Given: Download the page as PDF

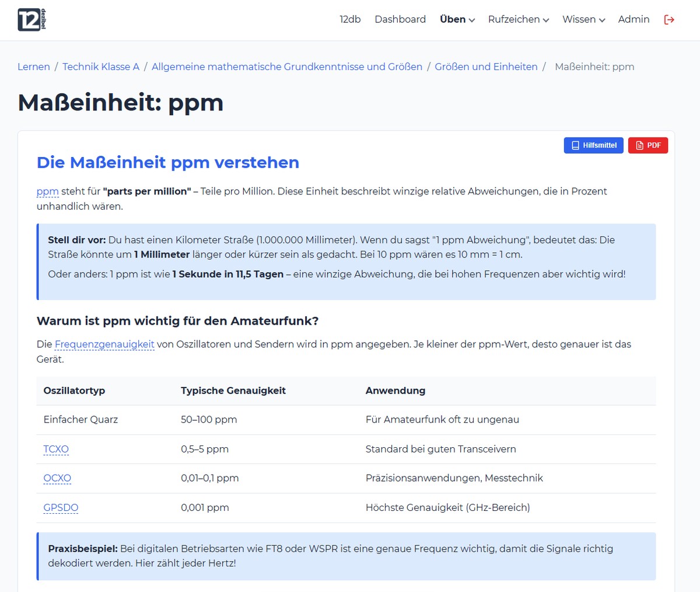Looking at the screenshot, I should 648,145.
